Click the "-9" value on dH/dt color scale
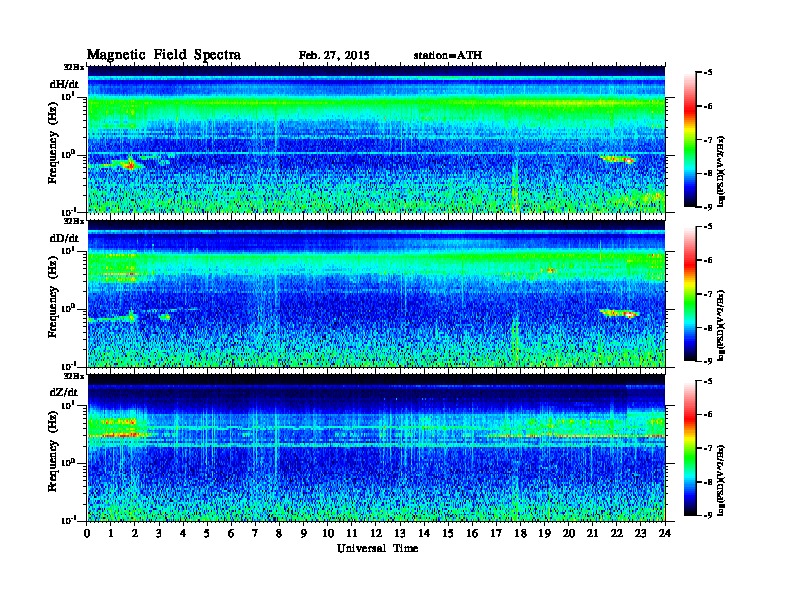 click(707, 207)
